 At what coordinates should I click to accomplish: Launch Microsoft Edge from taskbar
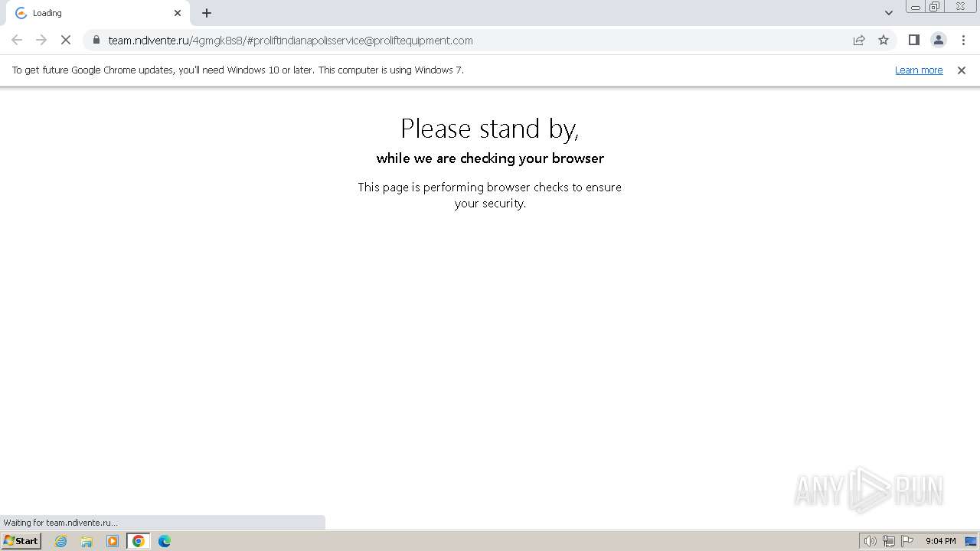[x=165, y=541]
